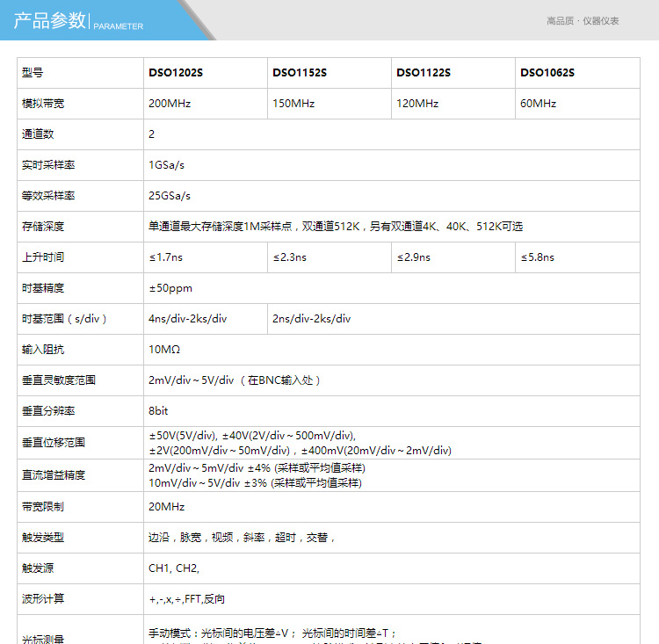Click the CH1, CH2 trigger source value

coord(174,568)
